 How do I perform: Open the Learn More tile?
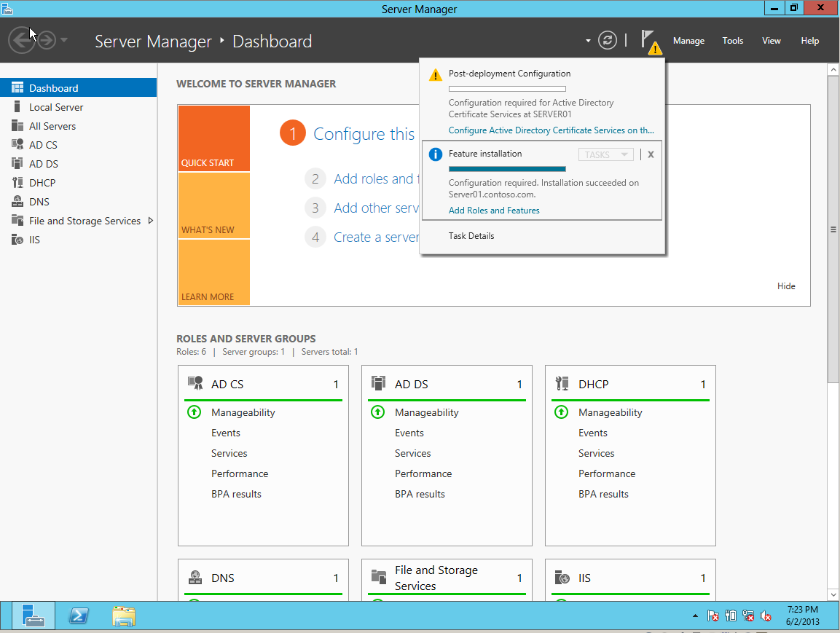pos(213,272)
